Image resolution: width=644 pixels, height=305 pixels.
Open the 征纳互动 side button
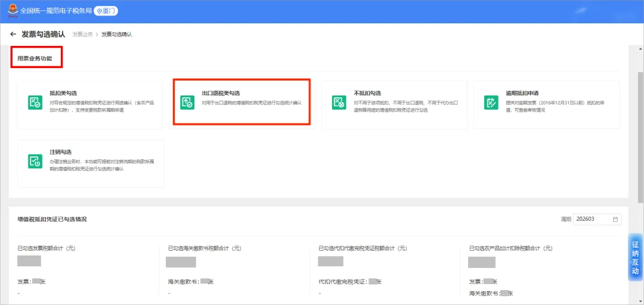[636, 258]
